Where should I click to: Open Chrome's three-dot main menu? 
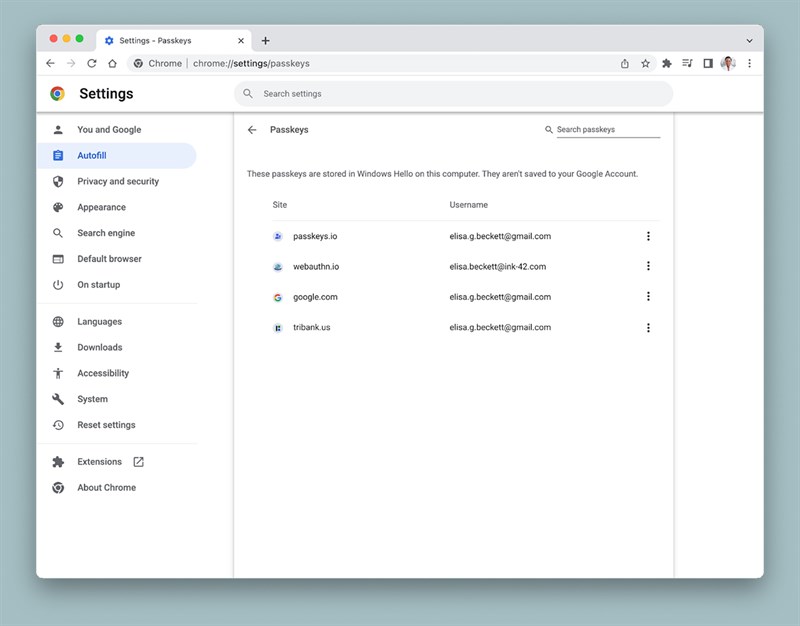749,63
